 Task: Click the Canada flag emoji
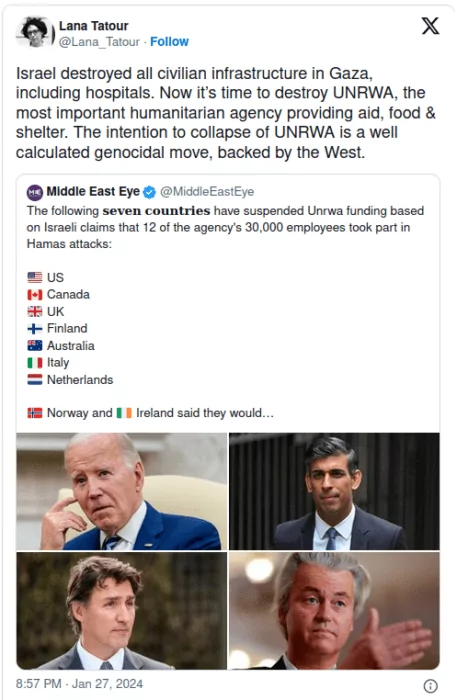tap(35, 295)
